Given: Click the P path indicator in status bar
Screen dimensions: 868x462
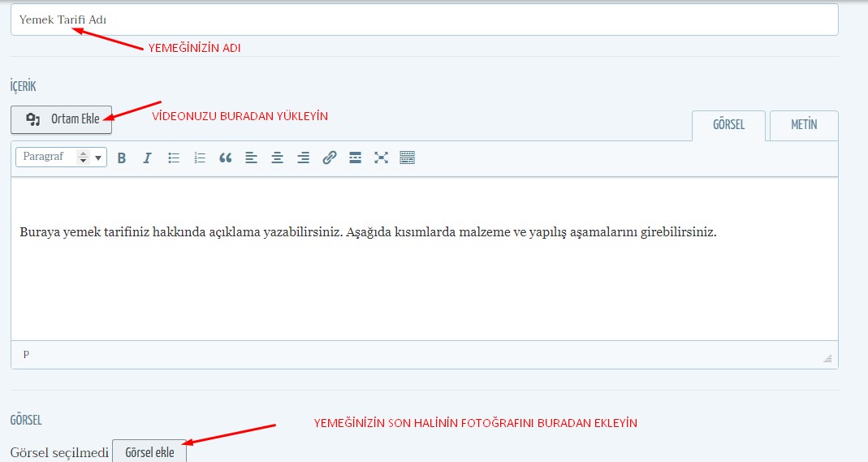Looking at the screenshot, I should click(x=26, y=354).
